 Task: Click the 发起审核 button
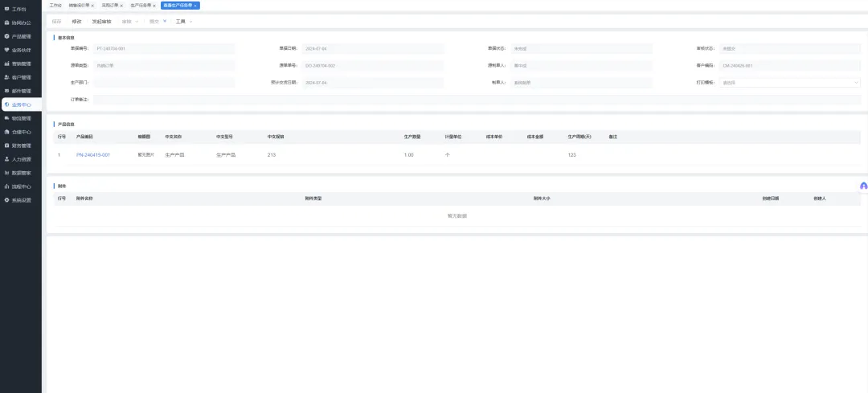click(101, 22)
